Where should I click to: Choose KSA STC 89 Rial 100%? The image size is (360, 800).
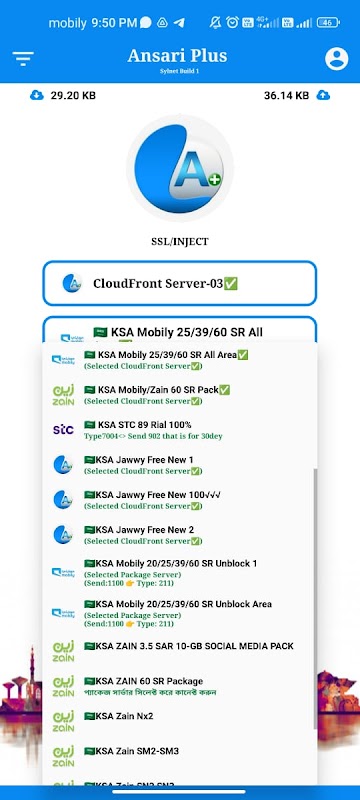[179, 430]
